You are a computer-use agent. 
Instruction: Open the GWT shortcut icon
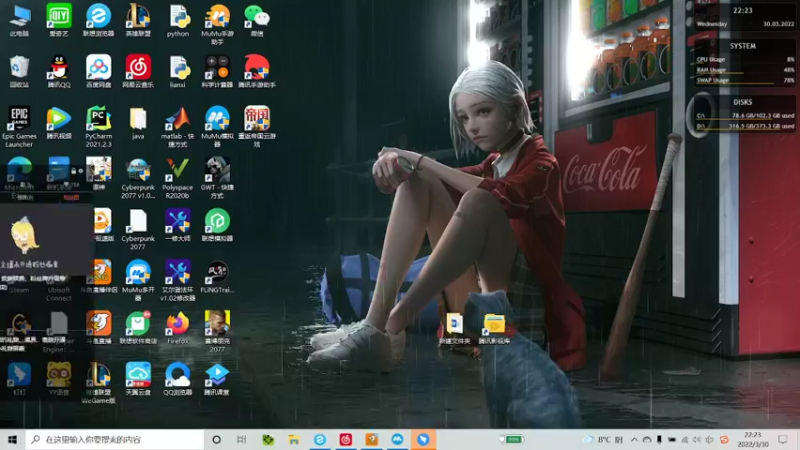(217, 178)
